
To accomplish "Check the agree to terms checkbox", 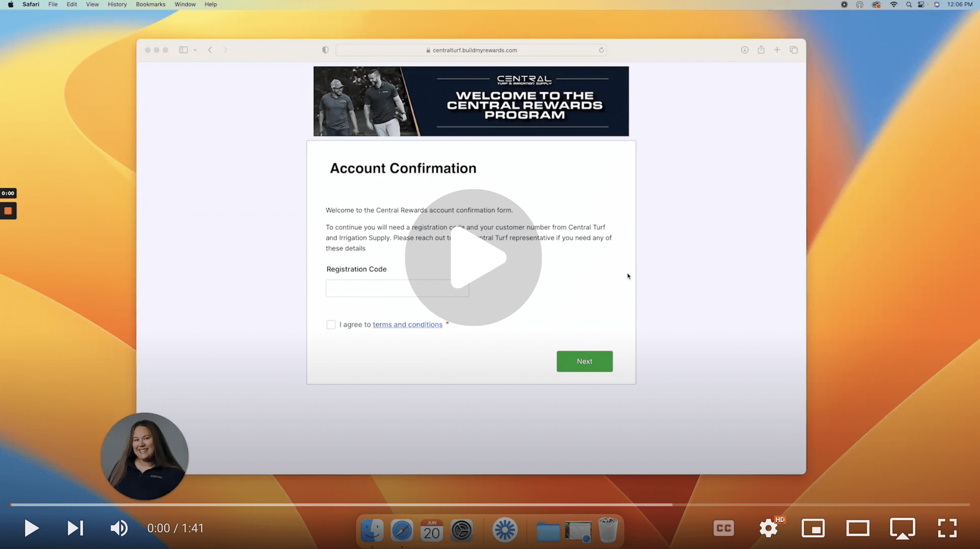I will point(331,325).
